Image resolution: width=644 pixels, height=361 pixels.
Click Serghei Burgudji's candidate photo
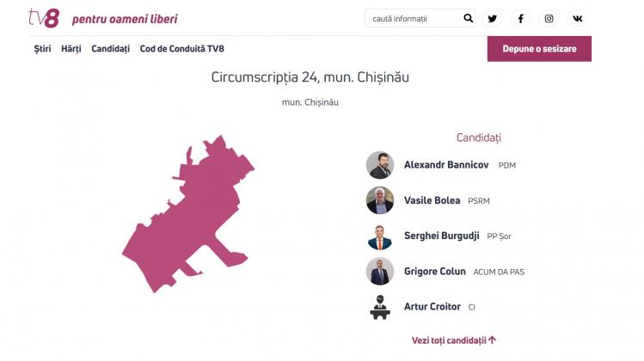pos(380,236)
